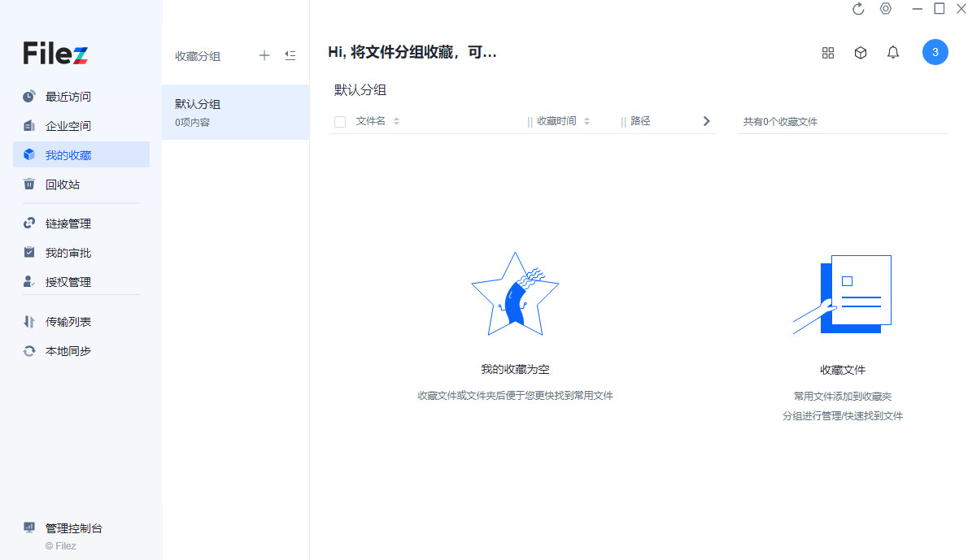
Task: Collapse the 收藏分组 panel list icon
Action: coord(290,55)
